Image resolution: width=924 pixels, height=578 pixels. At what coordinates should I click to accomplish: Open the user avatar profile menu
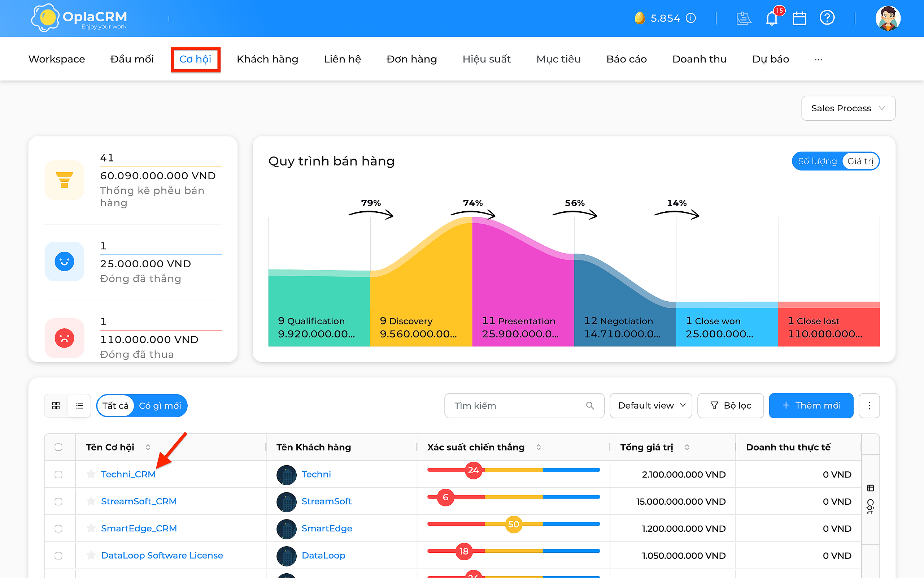[888, 18]
